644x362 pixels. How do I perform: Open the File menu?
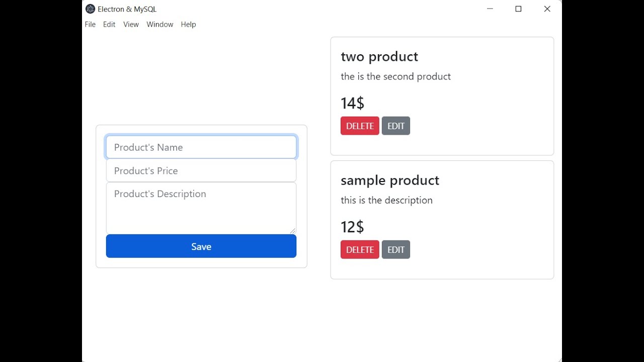[90, 24]
